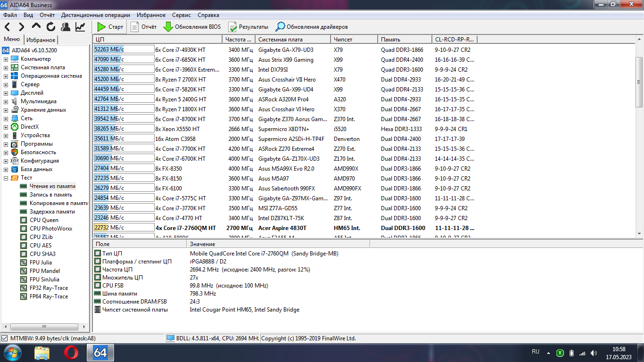644x362 pixels.
Task: Go back with the left arrow toolbar icon
Action: point(8,27)
